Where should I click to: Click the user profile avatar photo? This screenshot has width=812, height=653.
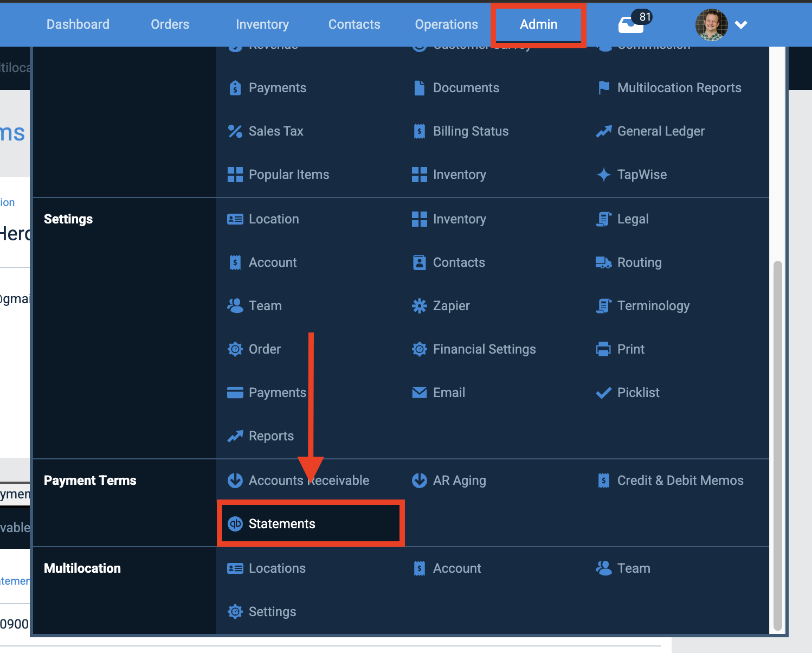click(712, 25)
